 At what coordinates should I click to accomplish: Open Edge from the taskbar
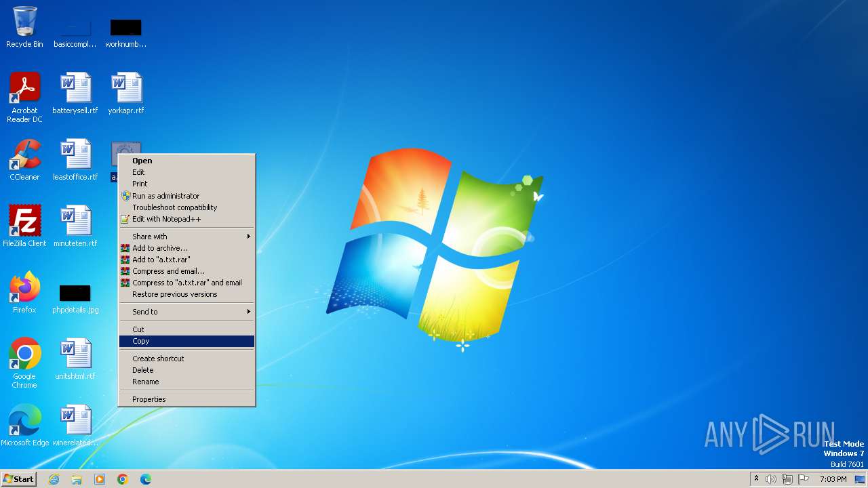click(146, 479)
